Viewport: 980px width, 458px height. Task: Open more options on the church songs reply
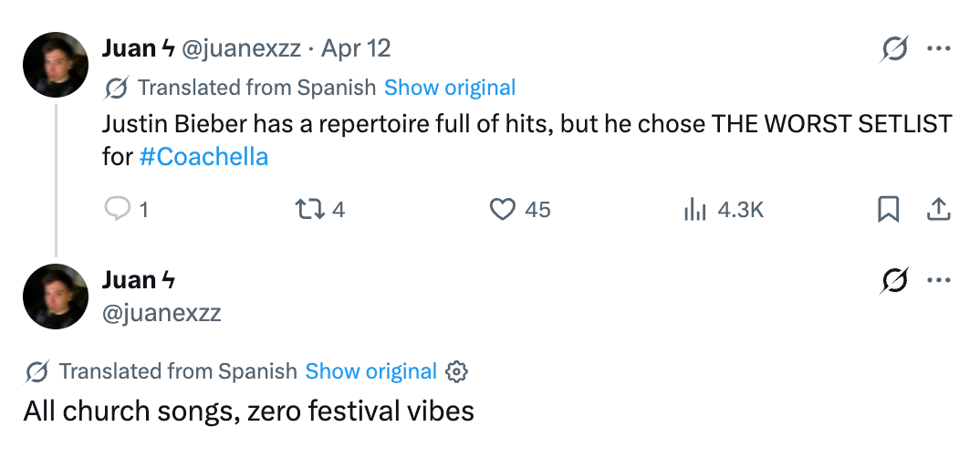[938, 281]
